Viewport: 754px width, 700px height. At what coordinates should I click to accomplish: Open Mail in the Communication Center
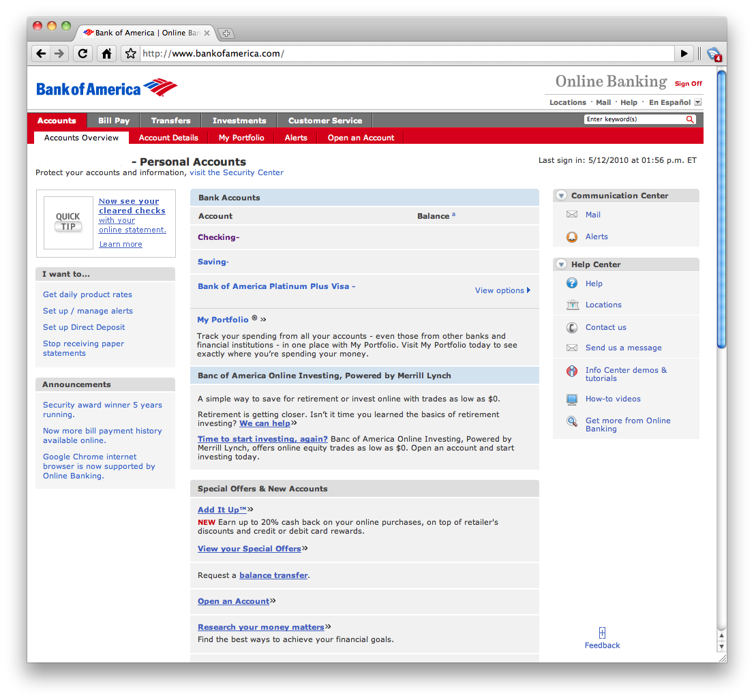(x=573, y=215)
